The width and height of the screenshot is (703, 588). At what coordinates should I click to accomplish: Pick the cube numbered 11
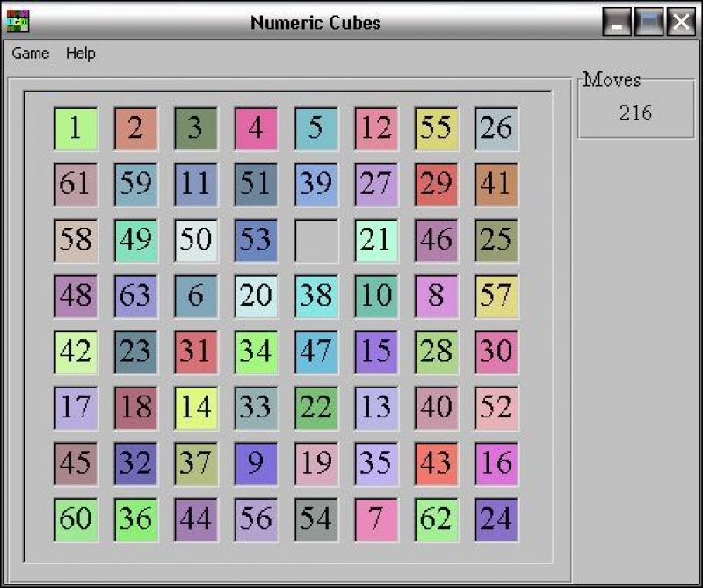point(196,185)
